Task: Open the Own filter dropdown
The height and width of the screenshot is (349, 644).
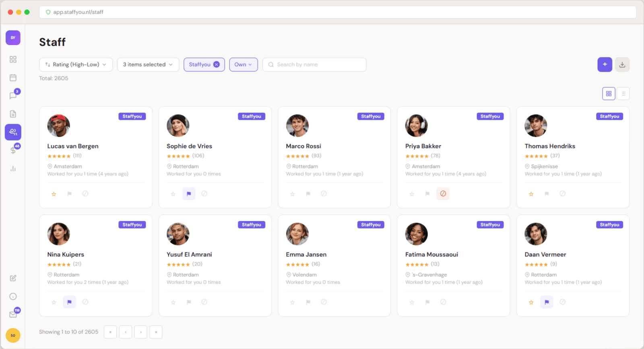Action: point(244,64)
